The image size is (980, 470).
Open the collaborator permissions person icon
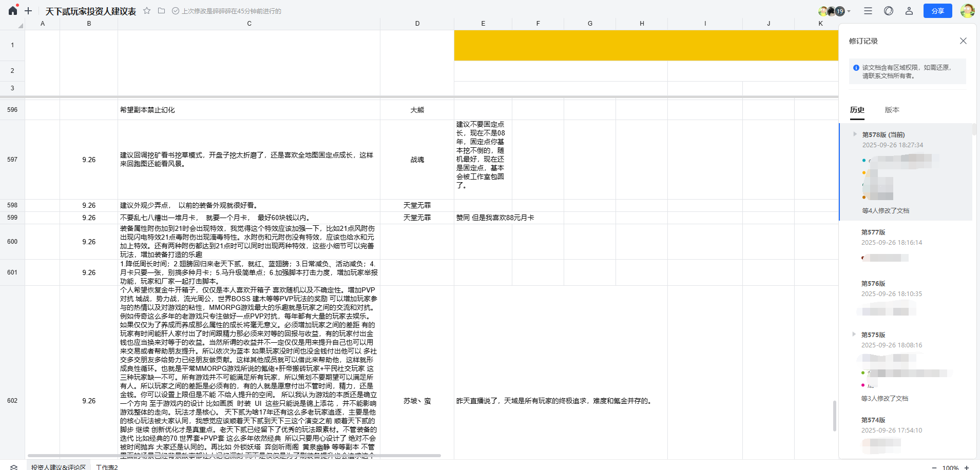(909, 11)
